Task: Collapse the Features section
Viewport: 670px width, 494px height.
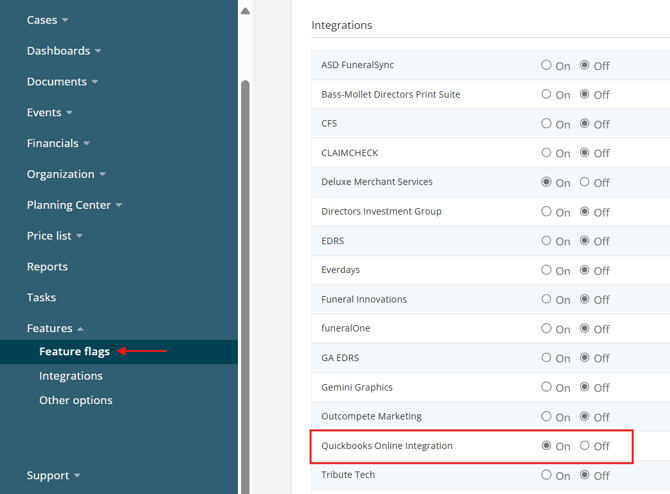Action: (55, 328)
